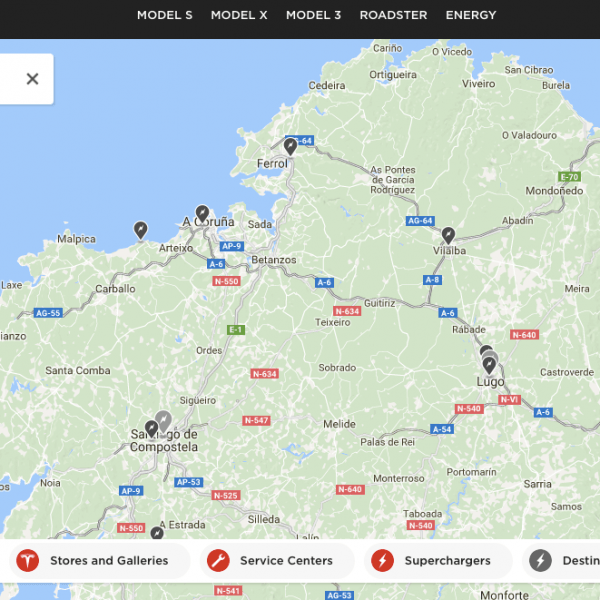The height and width of the screenshot is (600, 600).
Task: Click the red Tesla logo filter icon
Action: click(x=28, y=561)
